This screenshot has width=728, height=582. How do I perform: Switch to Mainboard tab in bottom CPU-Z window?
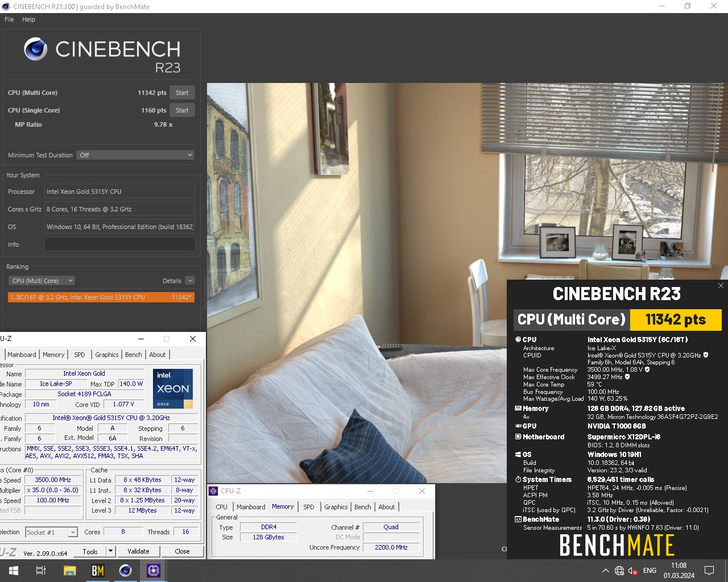[251, 507]
